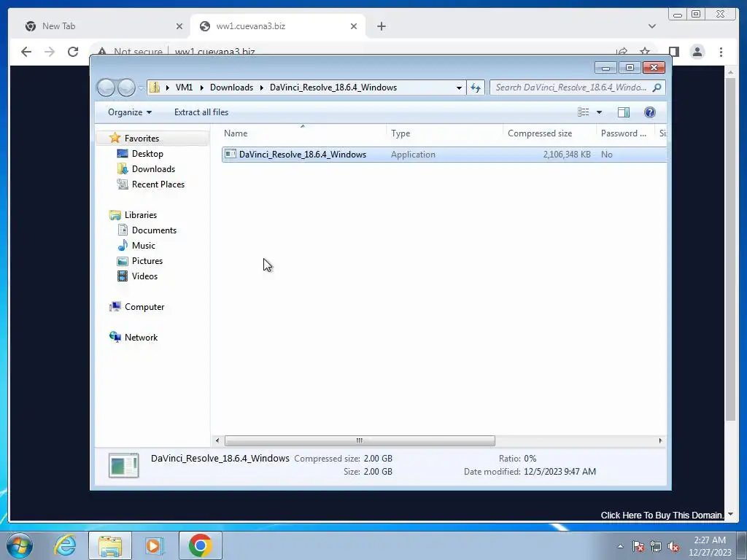Open the Organize menu
The width and height of the screenshot is (747, 560).
pos(130,112)
